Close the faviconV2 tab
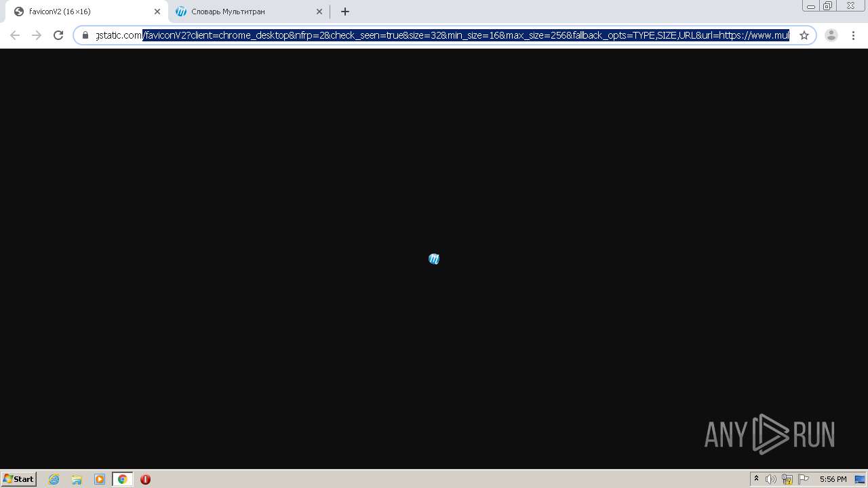Image resolution: width=868 pixels, height=488 pixels. click(157, 12)
